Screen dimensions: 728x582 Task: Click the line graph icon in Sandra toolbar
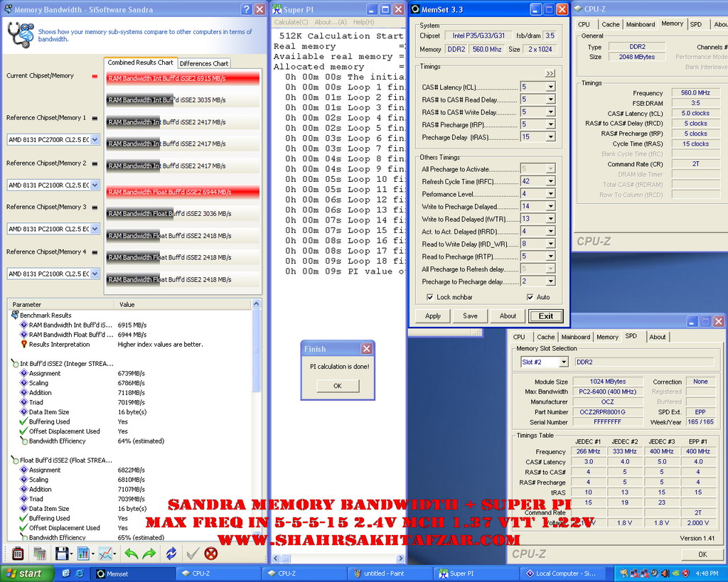[x=105, y=554]
